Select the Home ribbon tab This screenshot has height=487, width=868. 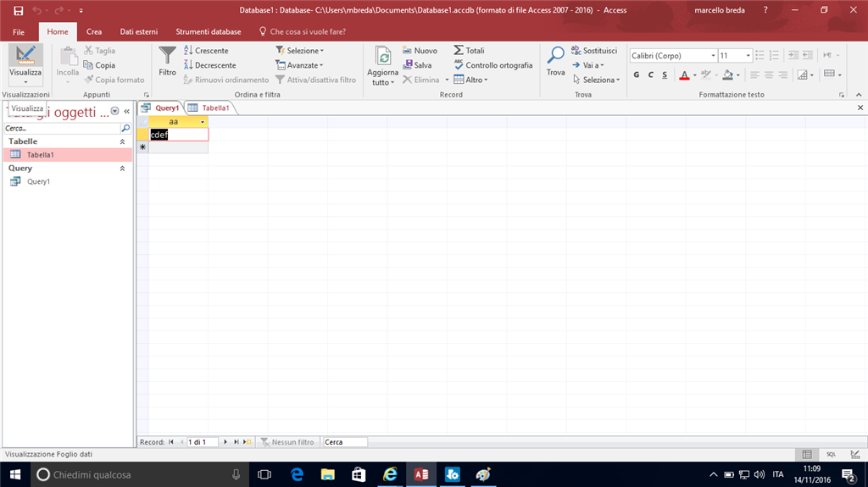coord(58,31)
